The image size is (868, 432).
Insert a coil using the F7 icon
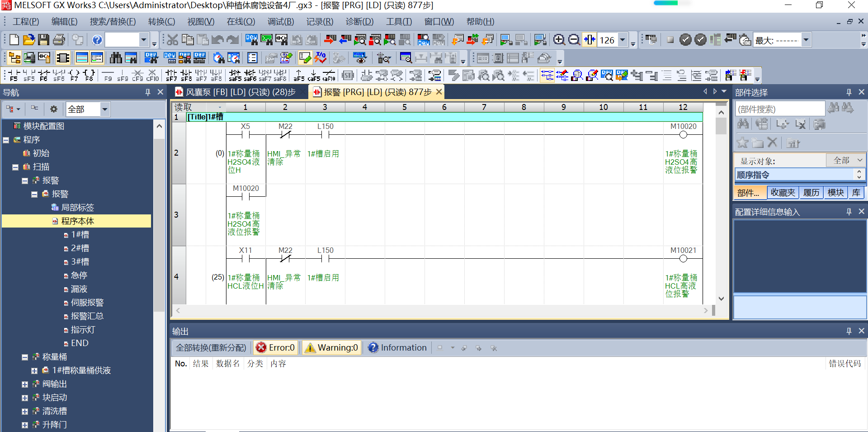click(74, 75)
